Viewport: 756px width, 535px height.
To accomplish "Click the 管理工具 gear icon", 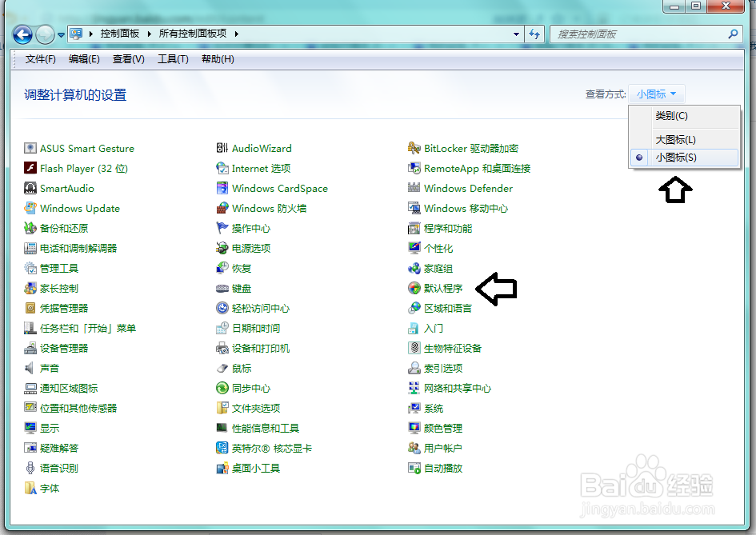I will coord(30,268).
